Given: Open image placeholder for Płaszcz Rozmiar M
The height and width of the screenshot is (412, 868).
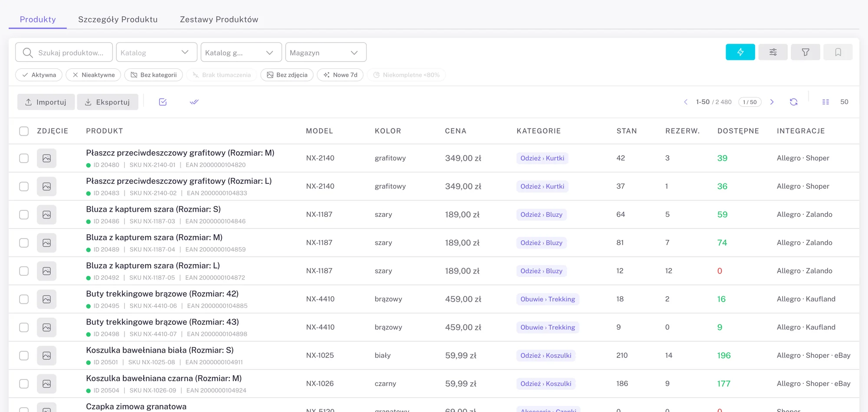Looking at the screenshot, I should pyautogui.click(x=46, y=158).
